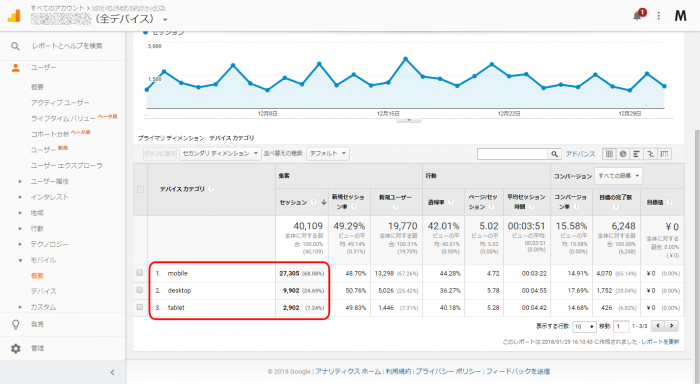Click the アドバンス advanced filter link
Screen dimensions: 700x384
tap(580, 154)
